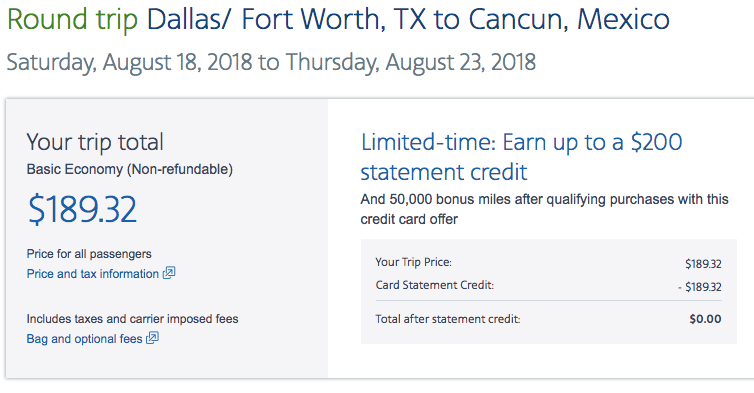Click the $0.00 total after credit
The height and width of the screenshot is (393, 754).
pyautogui.click(x=705, y=319)
